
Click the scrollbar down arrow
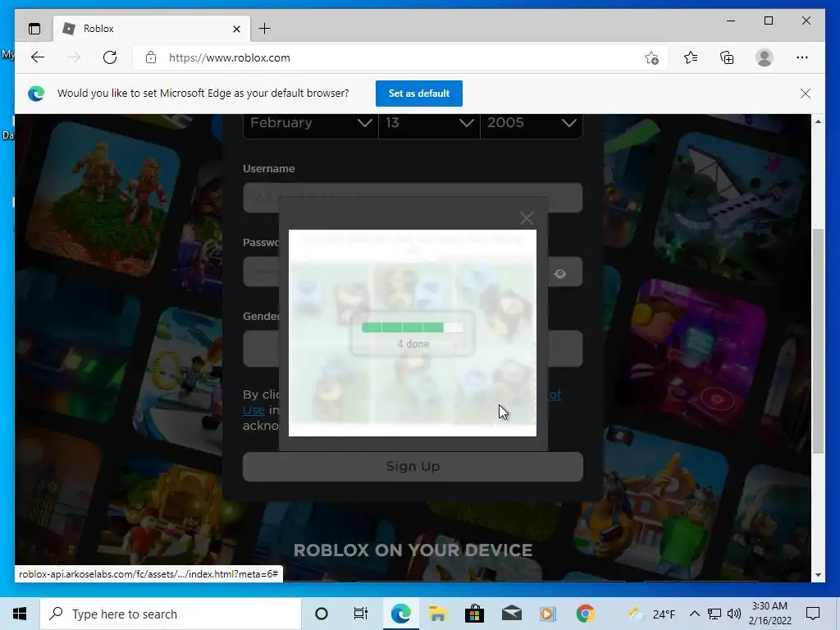(818, 575)
